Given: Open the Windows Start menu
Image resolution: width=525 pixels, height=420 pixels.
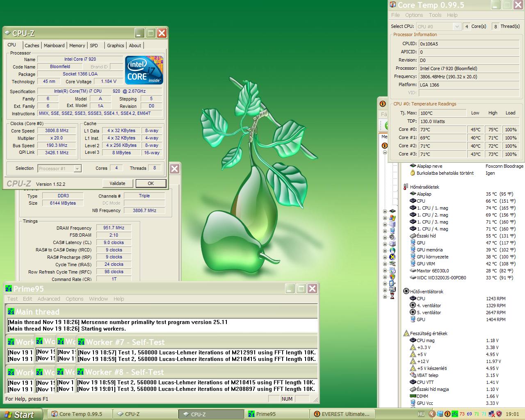Looking at the screenshot, I should pos(21,414).
